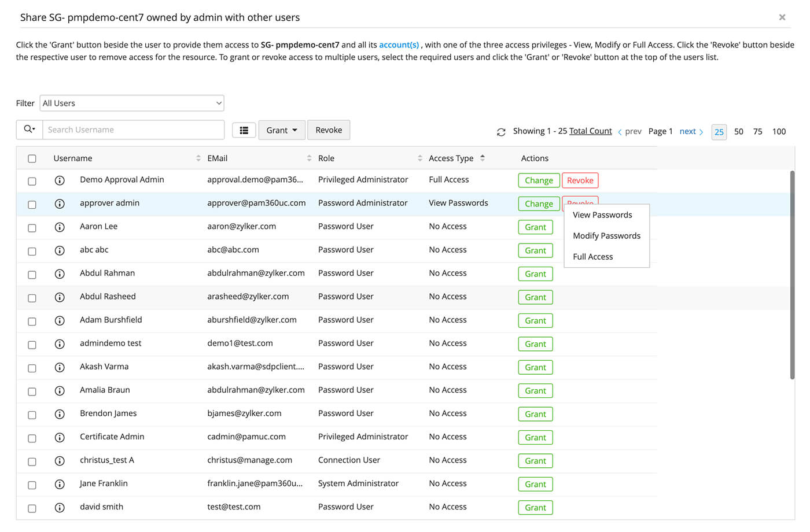Open info icon for Demo Approval Admin

(x=60, y=180)
